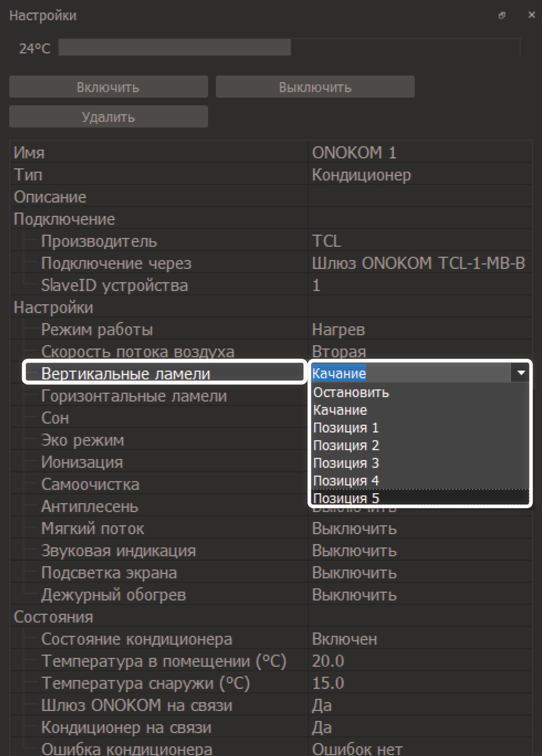Select Позиция 1 in dropdown
The height and width of the screenshot is (756, 542).
pyautogui.click(x=346, y=428)
